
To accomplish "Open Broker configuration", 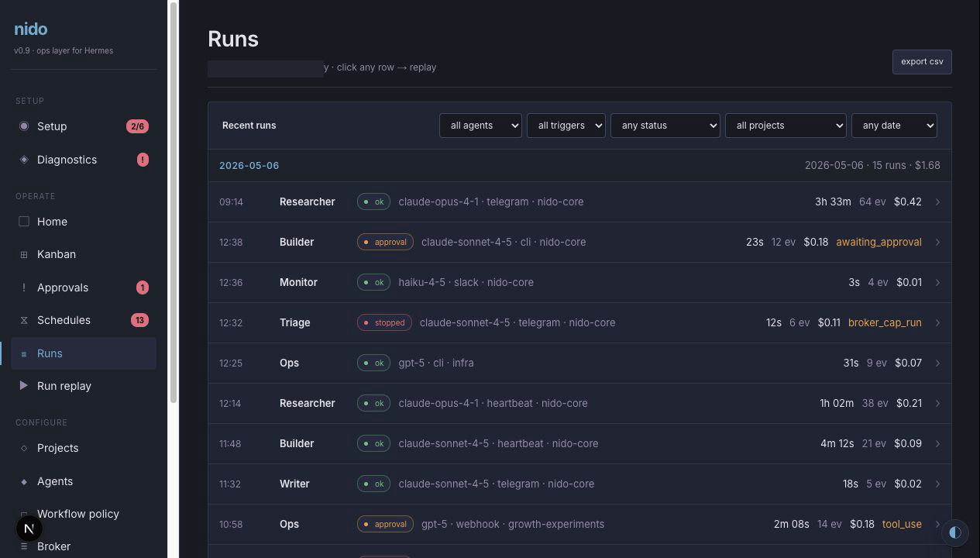I will [84, 546].
